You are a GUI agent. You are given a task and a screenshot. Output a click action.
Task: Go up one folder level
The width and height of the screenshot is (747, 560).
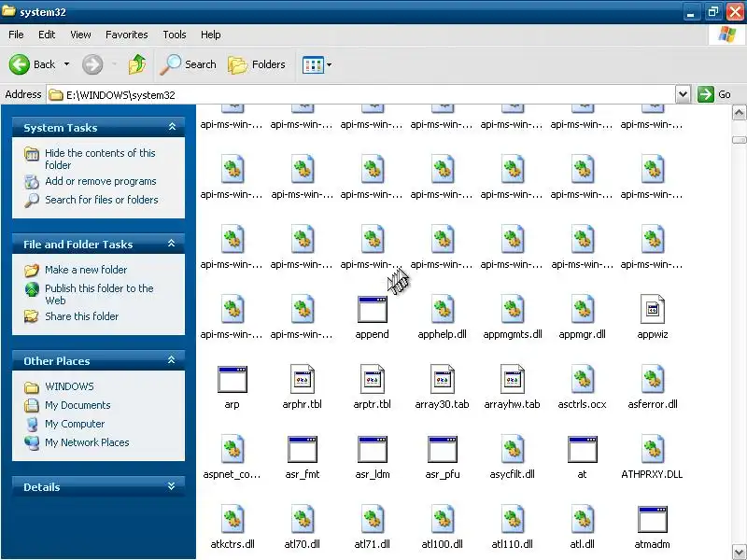click(x=137, y=64)
